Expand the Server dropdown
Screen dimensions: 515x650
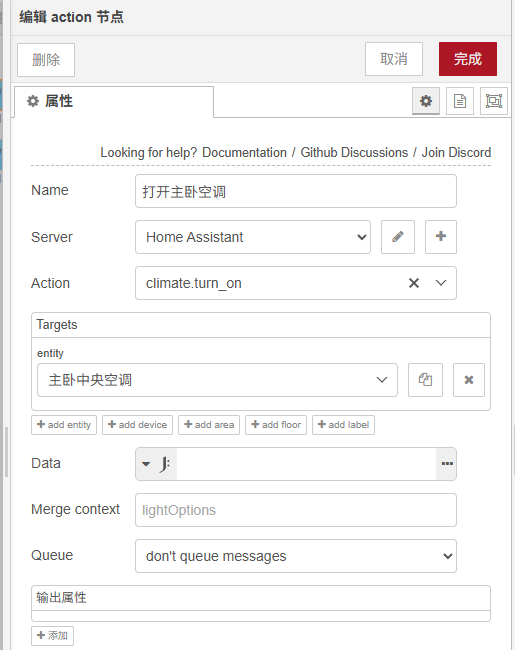pos(253,237)
